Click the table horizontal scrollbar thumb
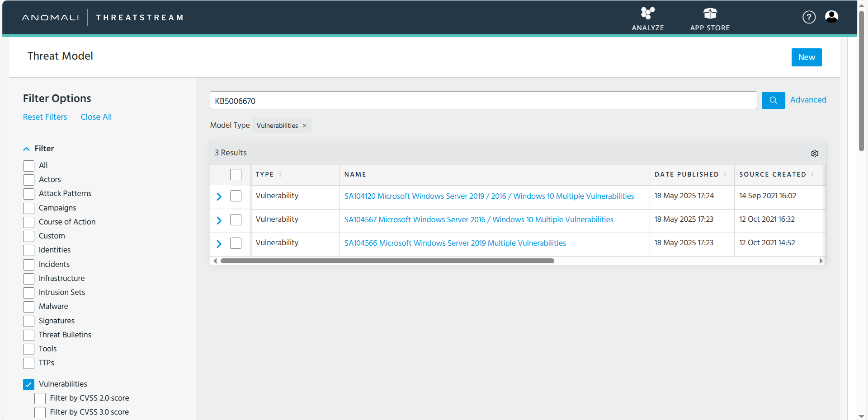Viewport: 868px width, 420px height. click(x=387, y=261)
